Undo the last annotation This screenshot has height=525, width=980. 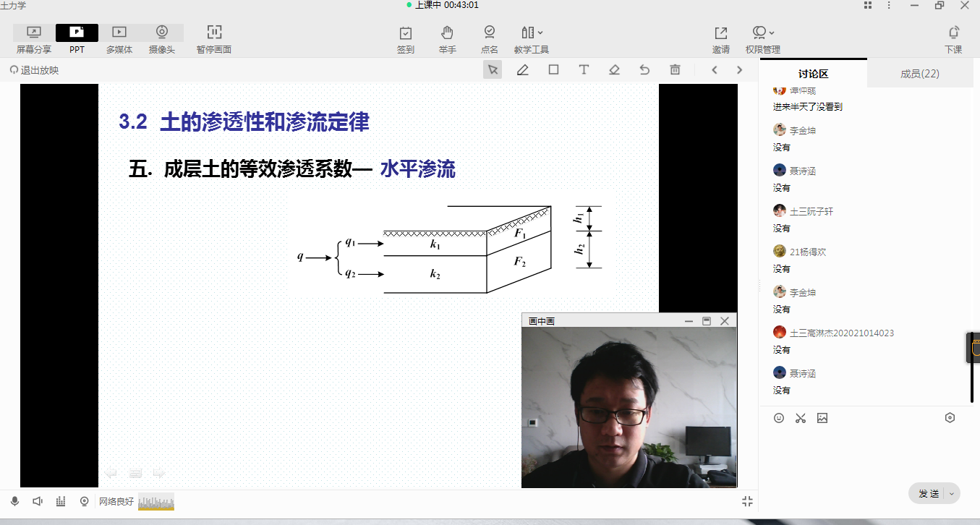coord(644,70)
